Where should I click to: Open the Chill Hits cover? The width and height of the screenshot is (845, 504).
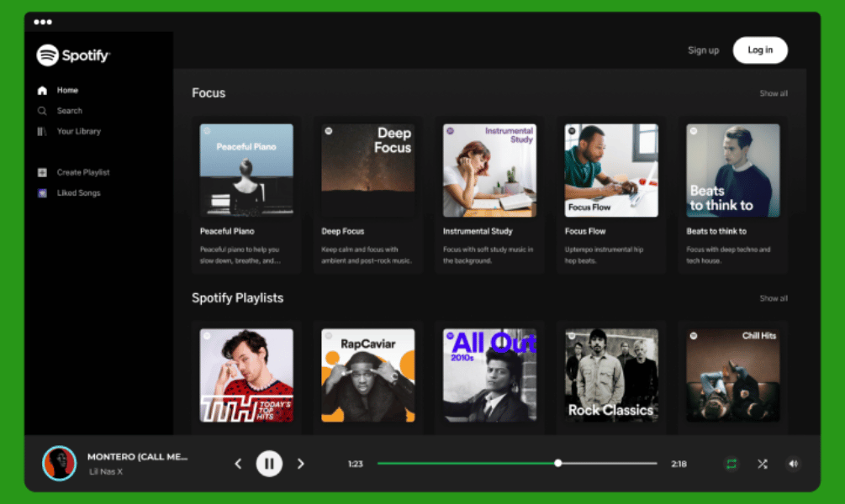(x=733, y=375)
